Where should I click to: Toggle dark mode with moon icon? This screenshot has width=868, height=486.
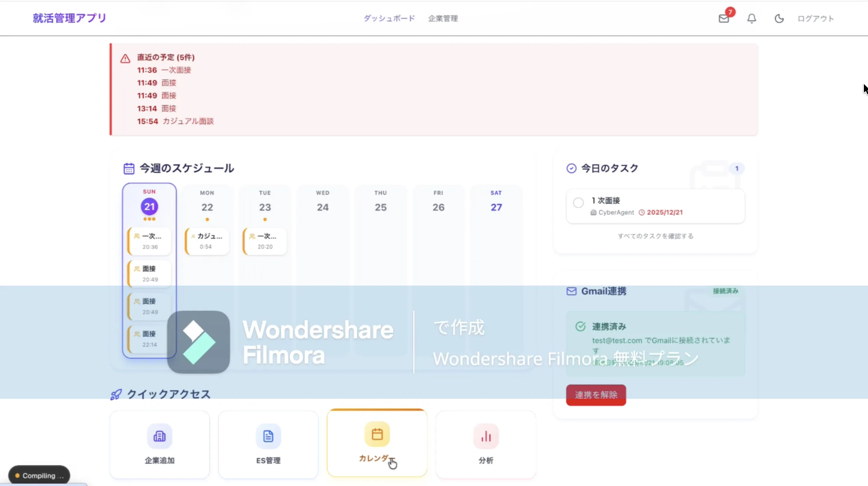coord(779,18)
